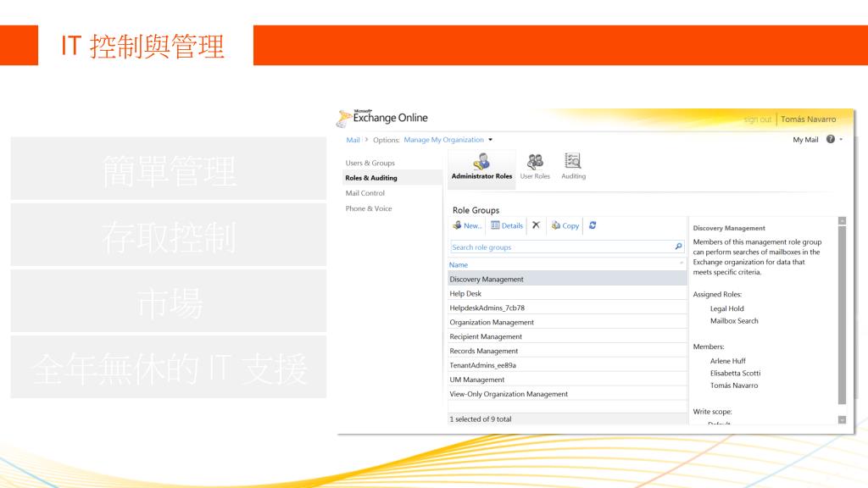
Task: Click the Tomás Navarro user name in header
Action: click(808, 119)
